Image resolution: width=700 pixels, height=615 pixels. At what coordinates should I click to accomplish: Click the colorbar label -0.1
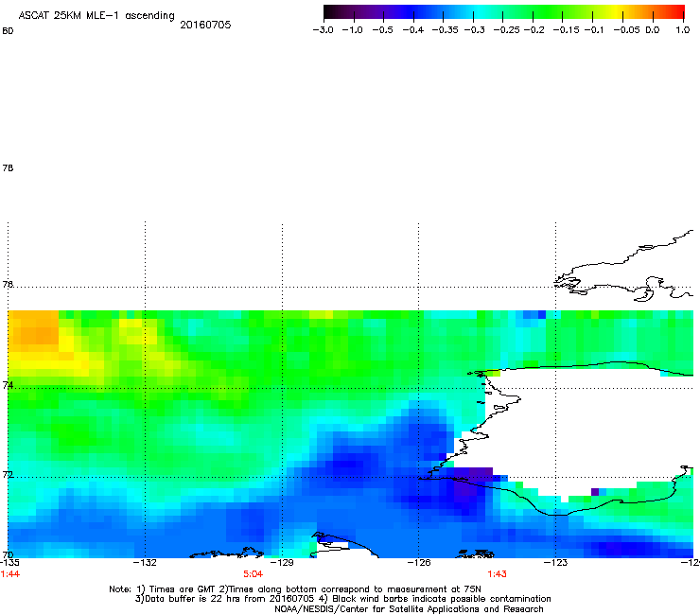click(594, 30)
